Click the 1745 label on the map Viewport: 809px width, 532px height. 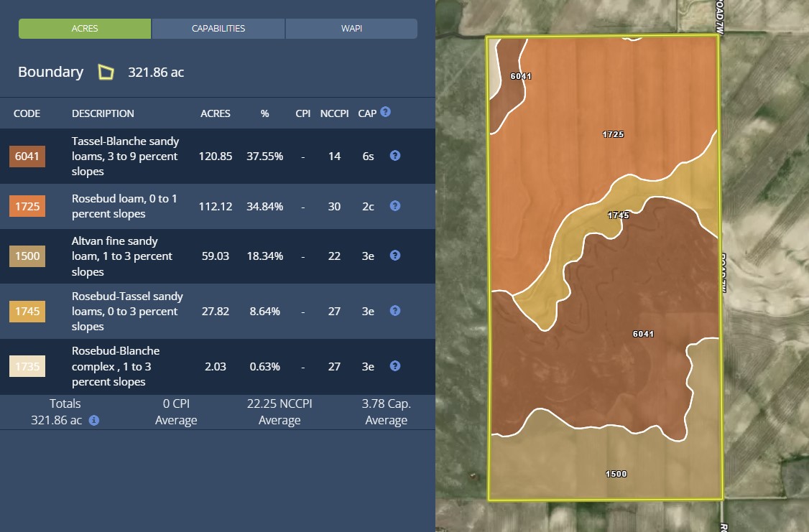[x=618, y=215]
